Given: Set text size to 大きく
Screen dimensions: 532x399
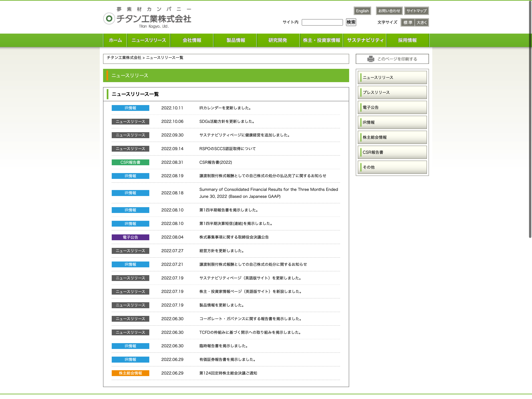Looking at the screenshot, I should [x=421, y=22].
